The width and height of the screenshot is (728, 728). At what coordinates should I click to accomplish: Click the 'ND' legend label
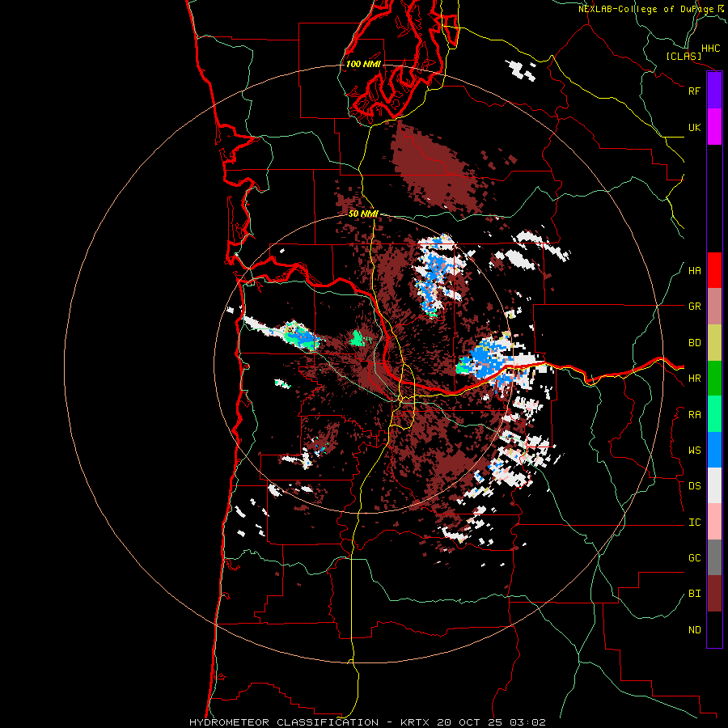(694, 630)
